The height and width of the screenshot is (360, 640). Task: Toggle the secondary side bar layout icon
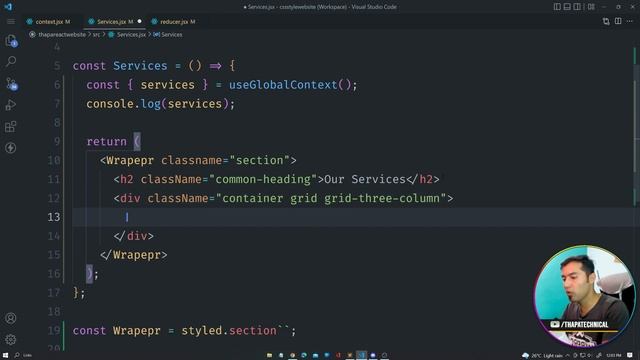(577, 7)
